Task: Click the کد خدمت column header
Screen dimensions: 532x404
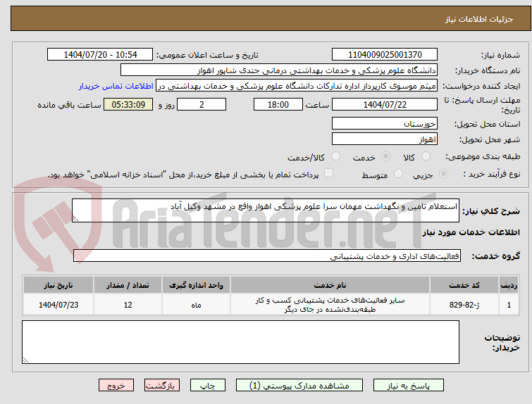Action: pos(464,285)
